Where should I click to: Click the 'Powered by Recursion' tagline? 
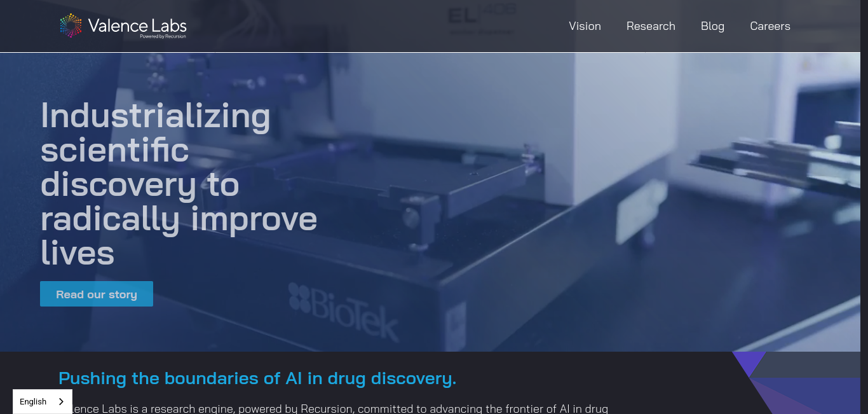(163, 37)
